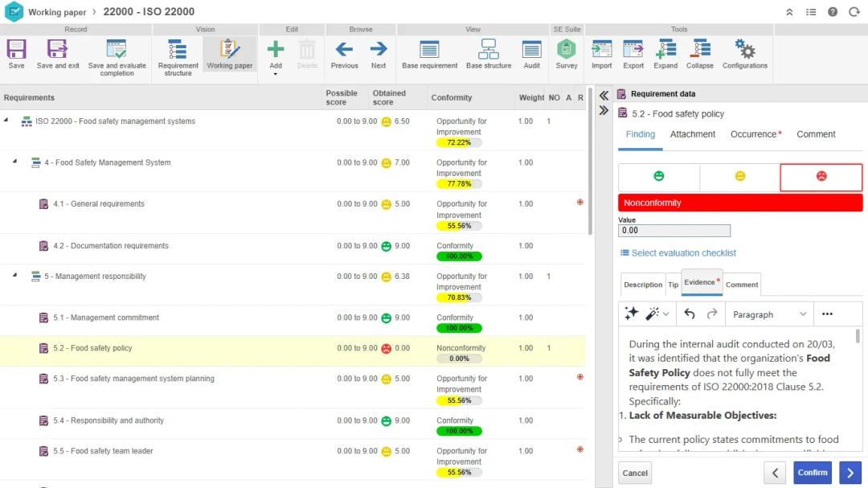
Task: Click the Save icon in the toolbar
Action: coord(16,50)
